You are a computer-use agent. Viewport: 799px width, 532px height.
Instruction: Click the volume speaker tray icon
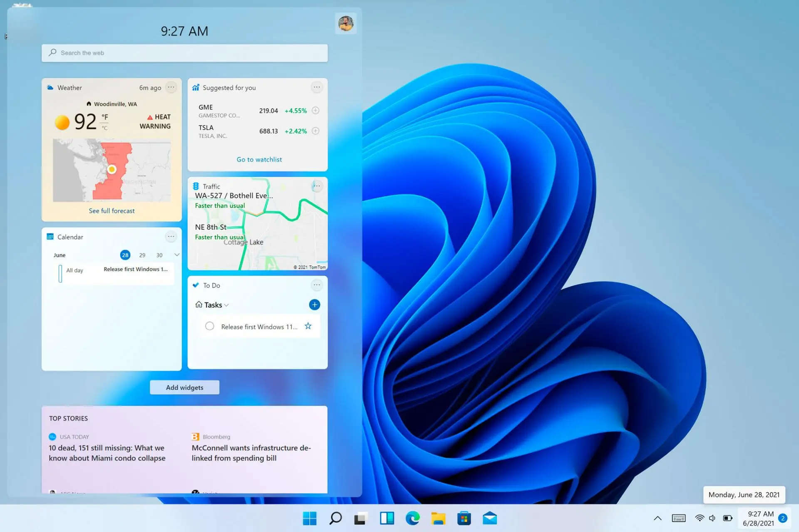tap(712, 518)
